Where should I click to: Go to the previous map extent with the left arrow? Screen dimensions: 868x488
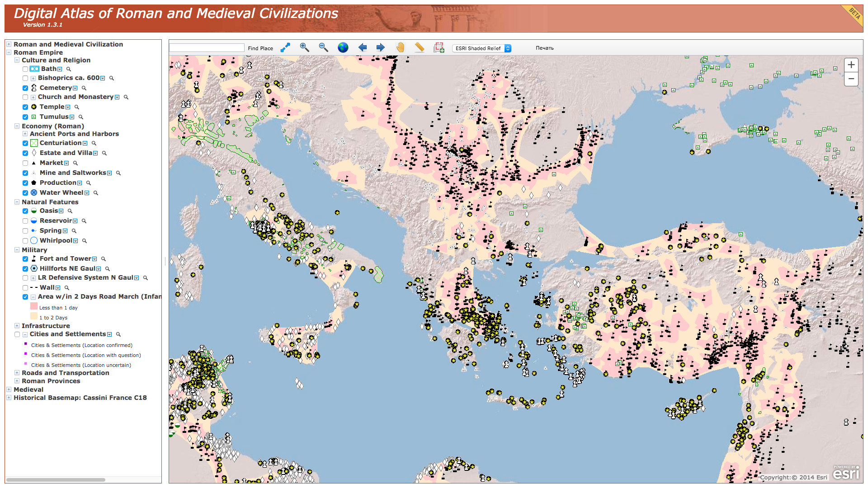(x=362, y=47)
